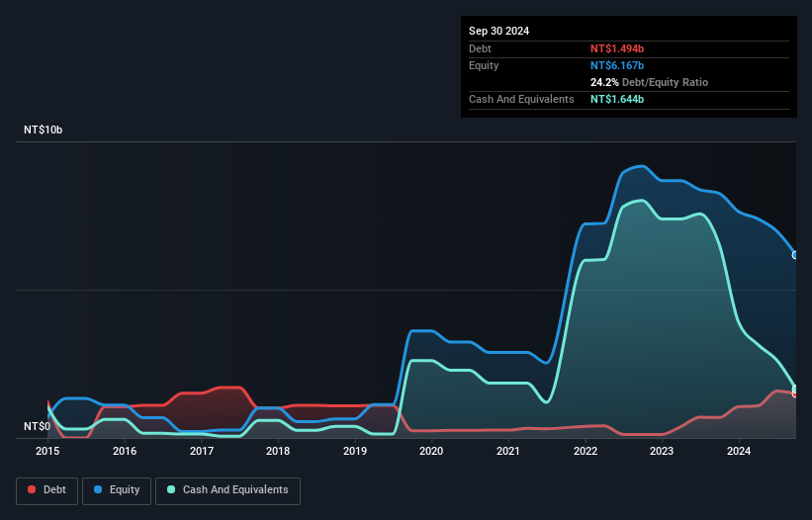The image size is (812, 520).
Task: Click the 2024 x-axis label
Action: pos(739,451)
